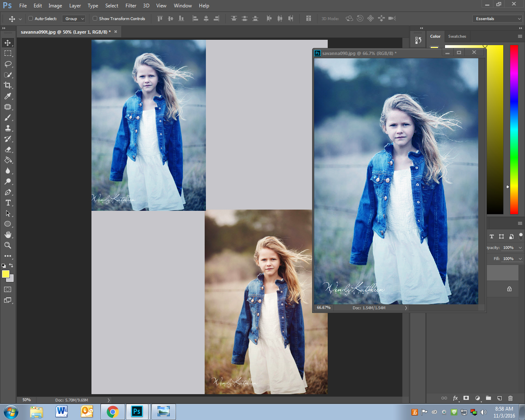Open the Add layer style (fx) menu
The width and height of the screenshot is (525, 420).
coord(455,398)
